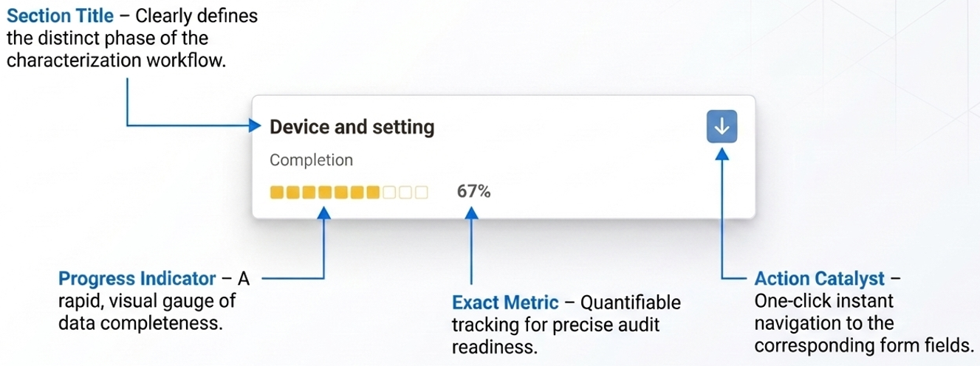Click the 'Progress Indicator' annotation heading
Viewport: 980px width, 366px height.
[x=137, y=279]
